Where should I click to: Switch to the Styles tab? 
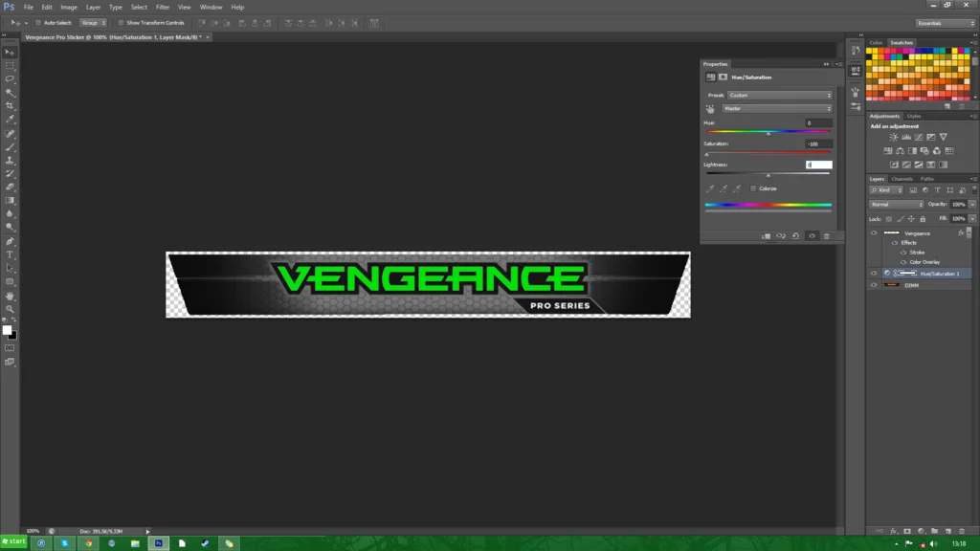point(914,116)
